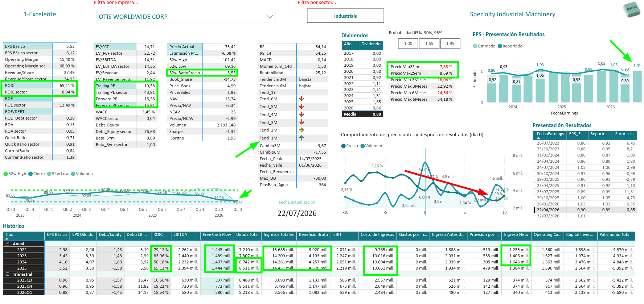Click the Tend_4M red down arrow
644x304 pixels.
point(302,114)
